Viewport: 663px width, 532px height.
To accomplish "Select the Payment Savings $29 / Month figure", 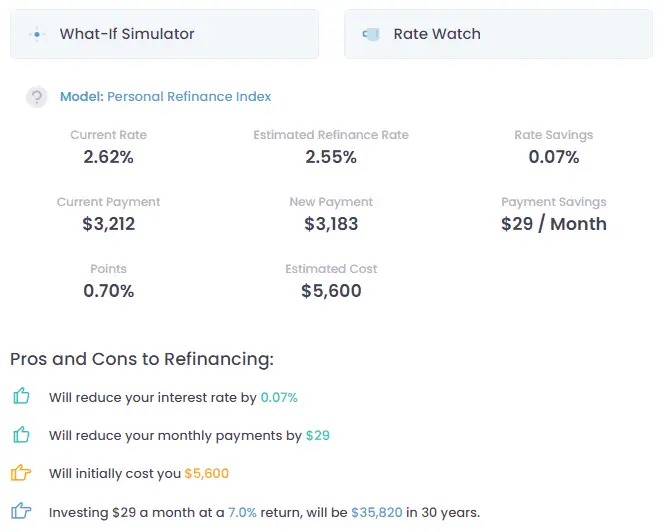I will 553,224.
